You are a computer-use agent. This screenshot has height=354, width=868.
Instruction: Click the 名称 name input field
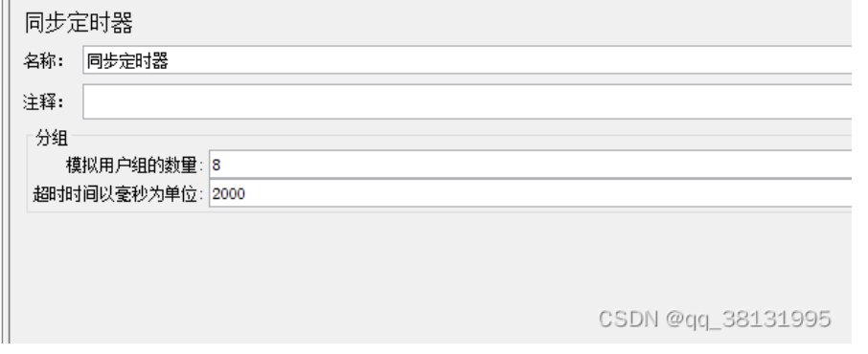(468, 60)
